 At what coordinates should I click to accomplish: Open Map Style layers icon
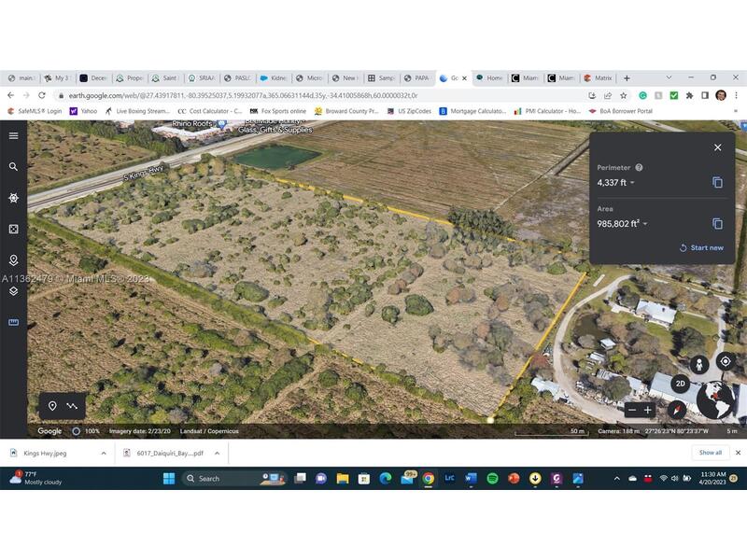coord(13,291)
